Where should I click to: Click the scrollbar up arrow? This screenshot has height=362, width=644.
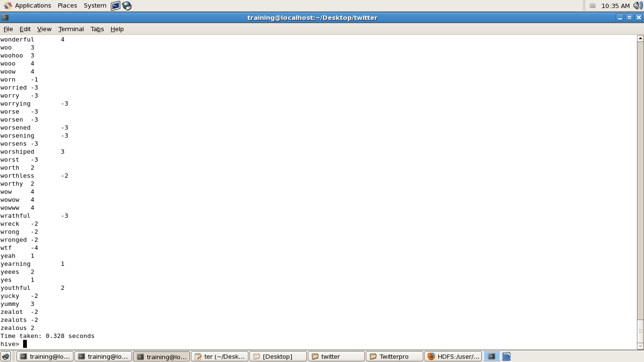pyautogui.click(x=640, y=39)
